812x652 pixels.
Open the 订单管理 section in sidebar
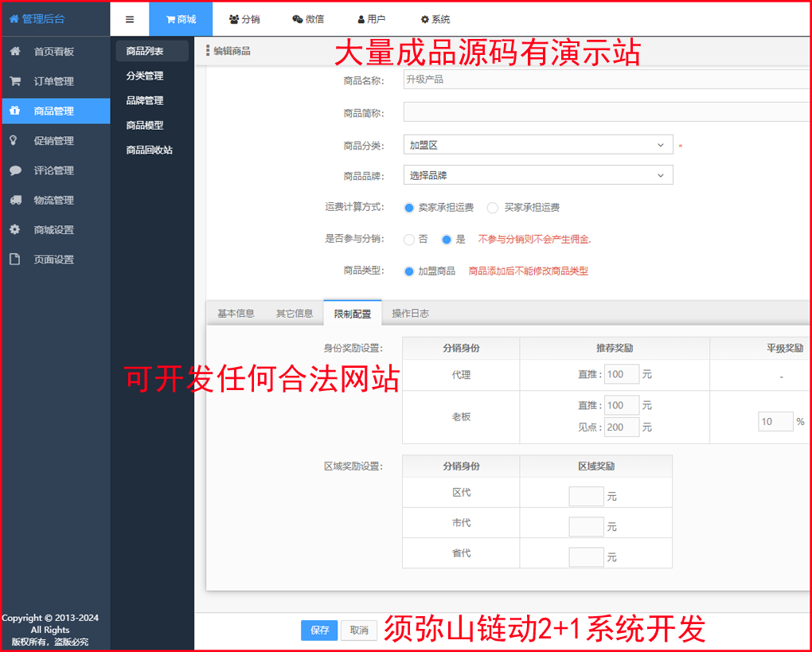48,80
